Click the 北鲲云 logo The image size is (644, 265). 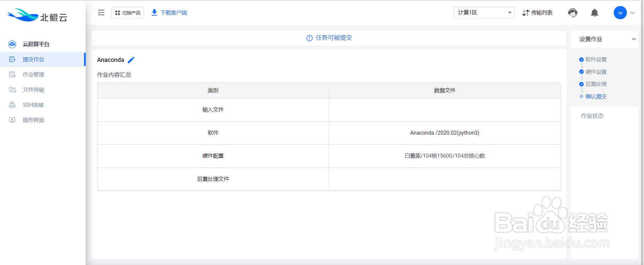[37, 15]
